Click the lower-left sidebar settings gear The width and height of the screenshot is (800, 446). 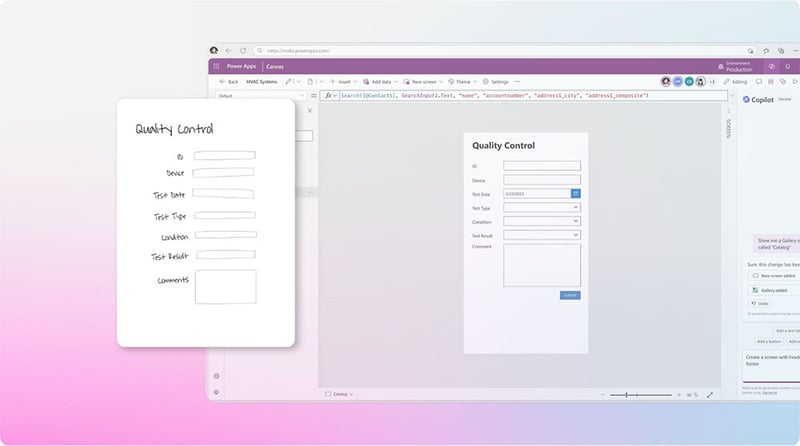pyautogui.click(x=216, y=392)
